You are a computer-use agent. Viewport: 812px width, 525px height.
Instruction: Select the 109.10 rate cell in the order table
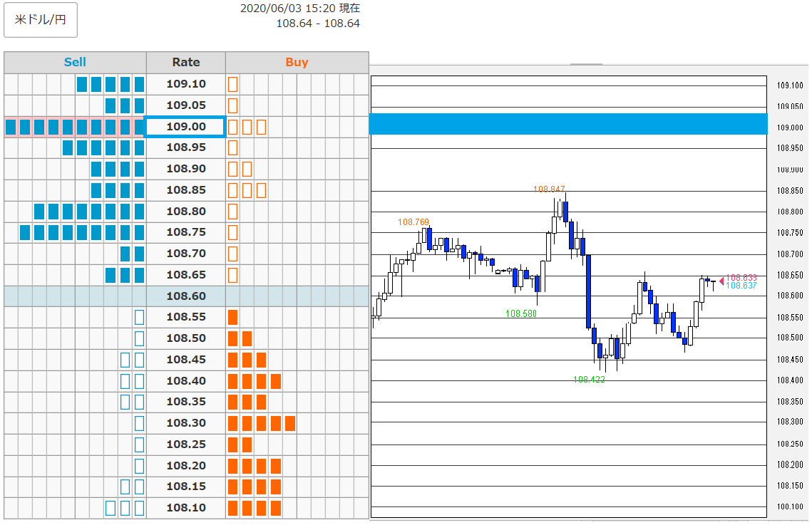(x=186, y=84)
